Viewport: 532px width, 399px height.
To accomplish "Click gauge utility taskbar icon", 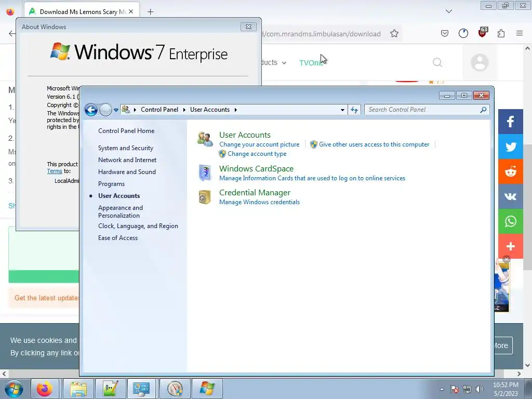I will (175, 389).
